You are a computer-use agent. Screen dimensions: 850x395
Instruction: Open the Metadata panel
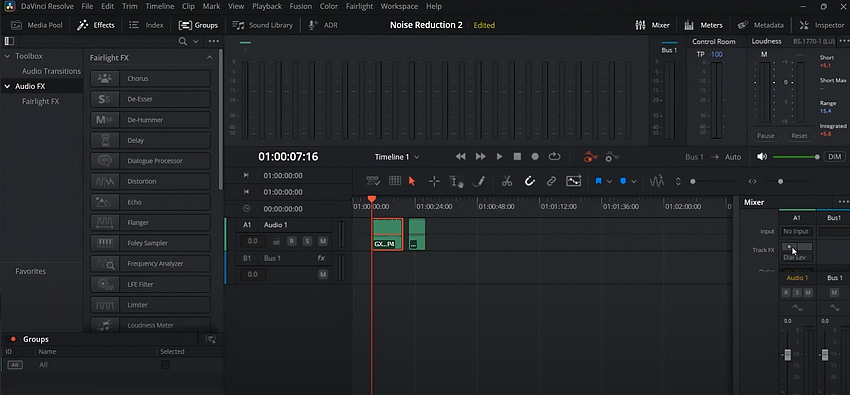761,25
